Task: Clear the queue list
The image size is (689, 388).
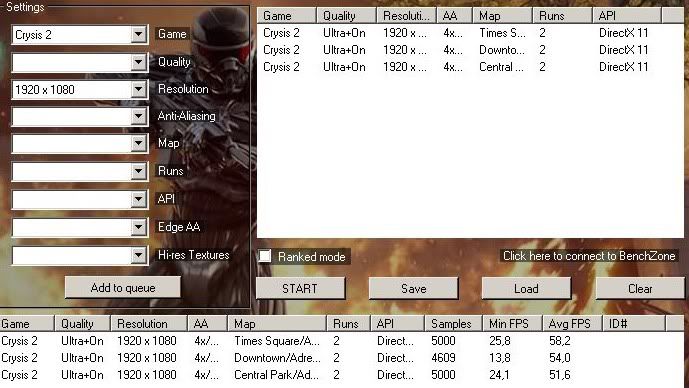Action: (x=640, y=289)
